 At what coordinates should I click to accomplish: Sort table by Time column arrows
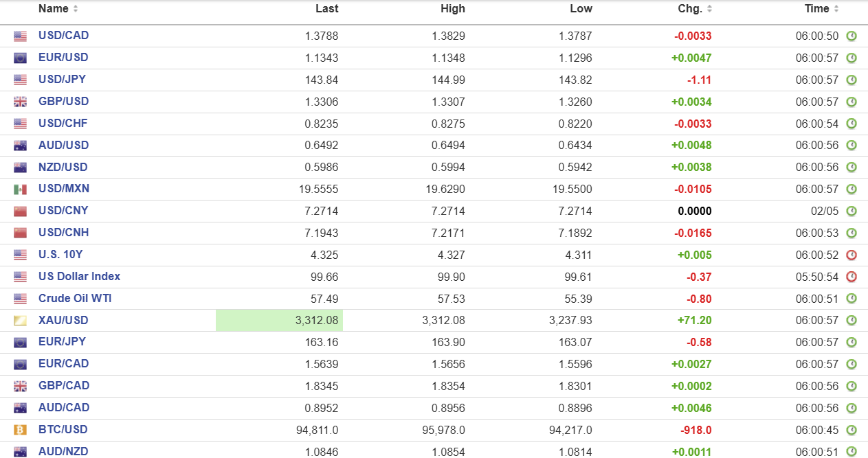836,9
